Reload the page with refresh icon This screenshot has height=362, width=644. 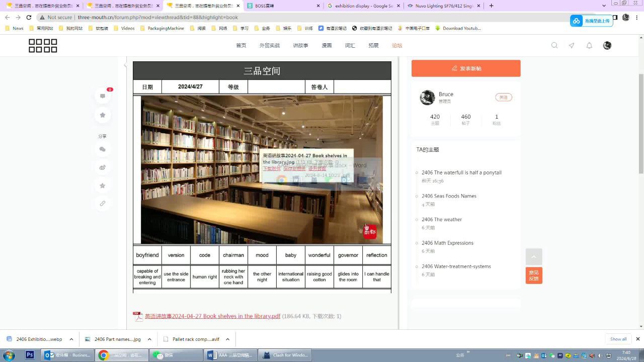coord(29,17)
